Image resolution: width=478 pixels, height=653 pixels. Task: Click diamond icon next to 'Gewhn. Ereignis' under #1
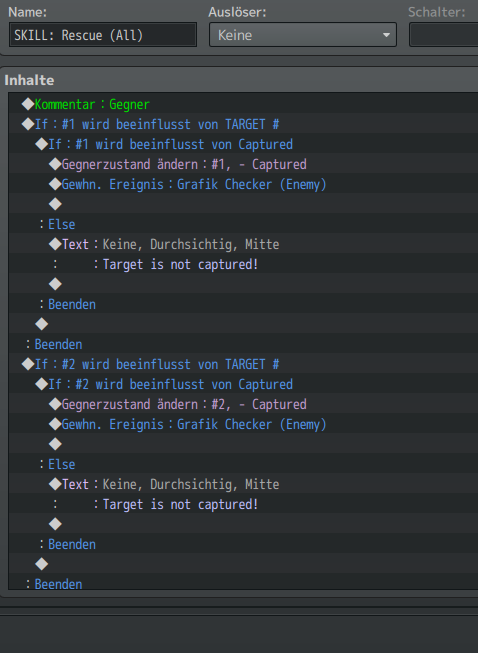pyautogui.click(x=55, y=184)
